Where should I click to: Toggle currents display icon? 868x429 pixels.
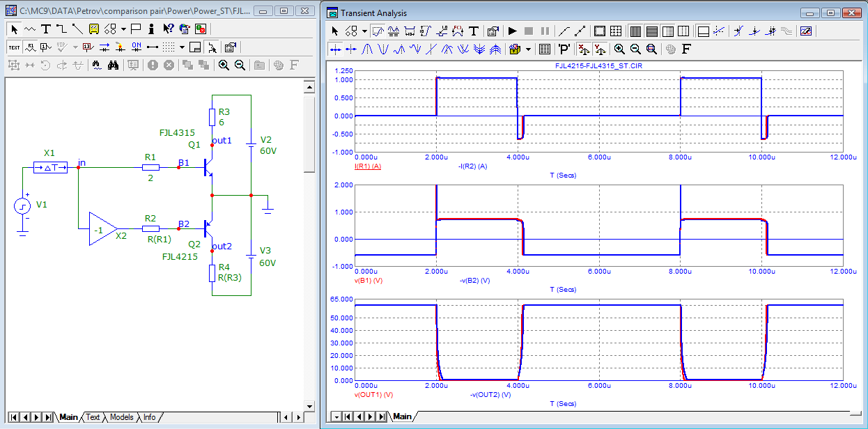click(x=104, y=47)
